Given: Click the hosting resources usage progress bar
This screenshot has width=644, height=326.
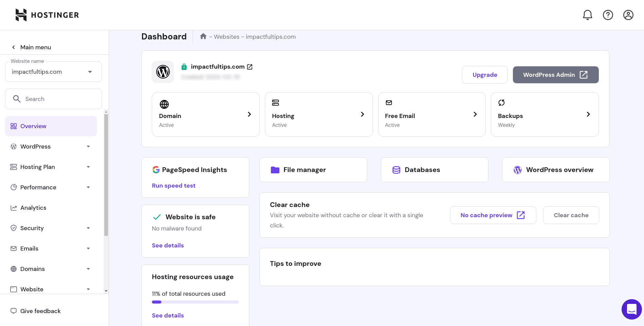Looking at the screenshot, I should pyautogui.click(x=195, y=302).
